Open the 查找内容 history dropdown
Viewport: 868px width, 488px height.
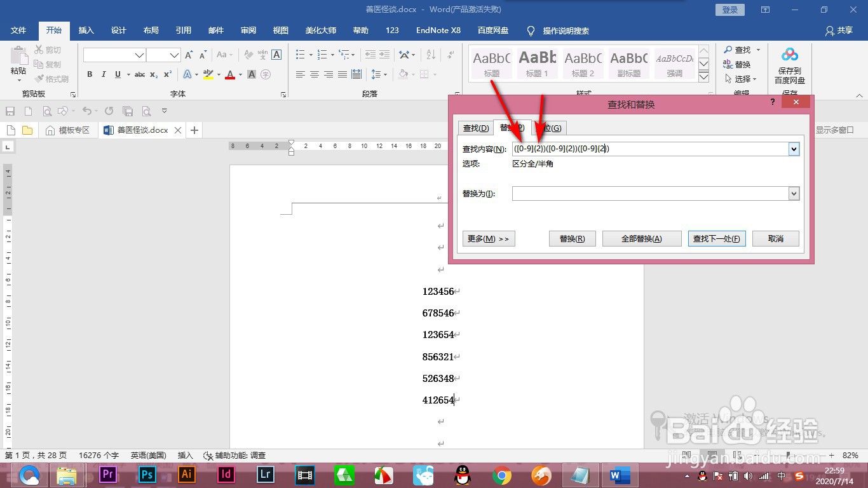tap(793, 149)
